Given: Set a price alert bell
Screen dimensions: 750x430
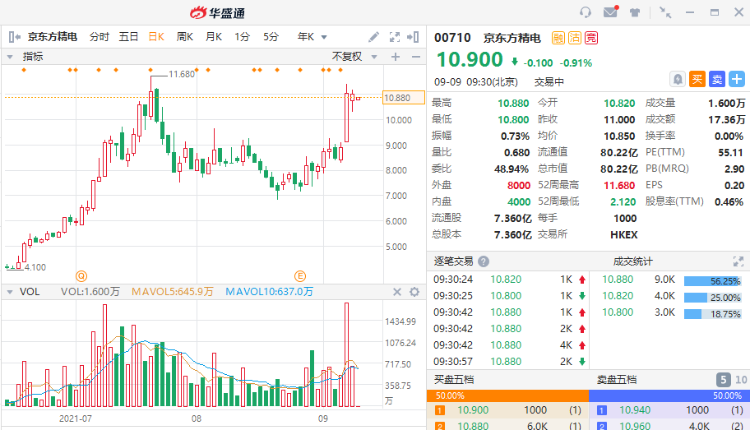Looking at the screenshot, I should 677,79.
